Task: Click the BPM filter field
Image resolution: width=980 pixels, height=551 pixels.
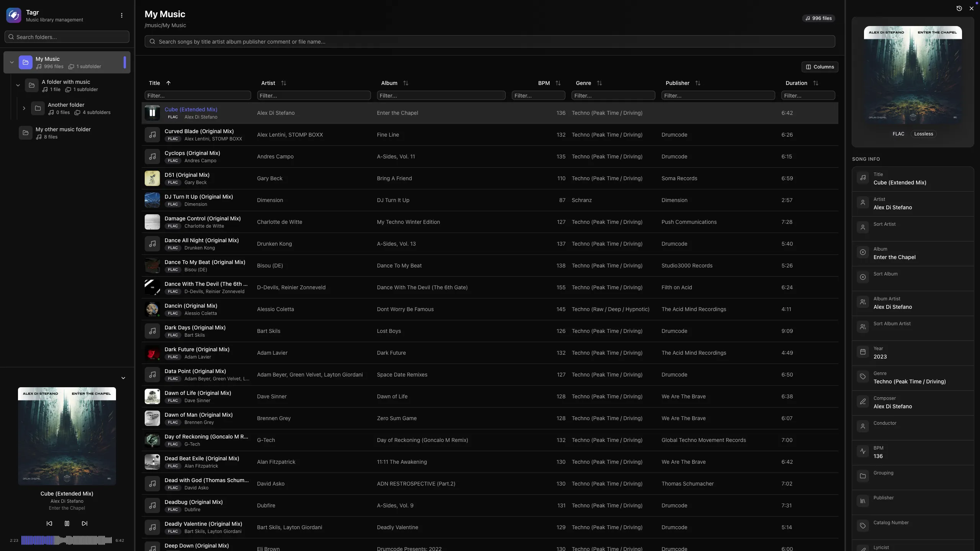Action: pos(538,95)
